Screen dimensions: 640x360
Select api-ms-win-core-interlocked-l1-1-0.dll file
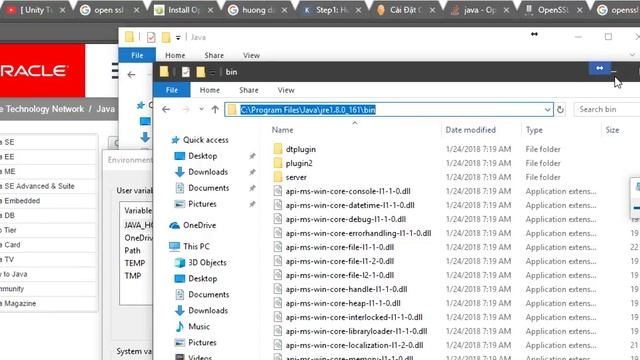(354, 317)
